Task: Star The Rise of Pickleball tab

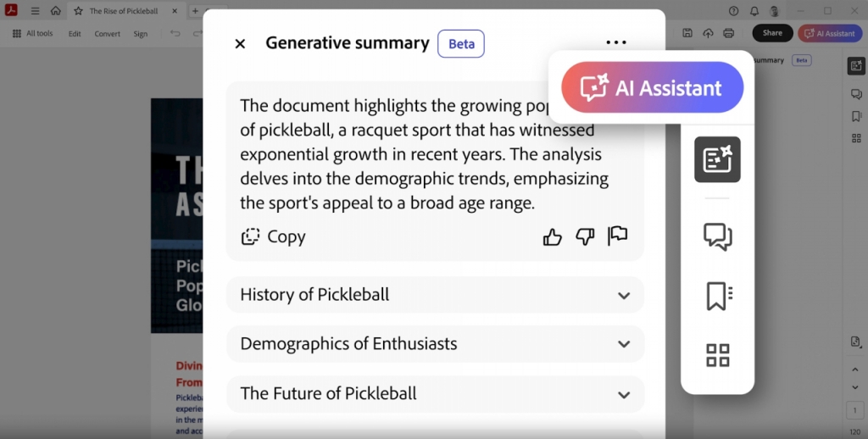Action: pos(78,11)
